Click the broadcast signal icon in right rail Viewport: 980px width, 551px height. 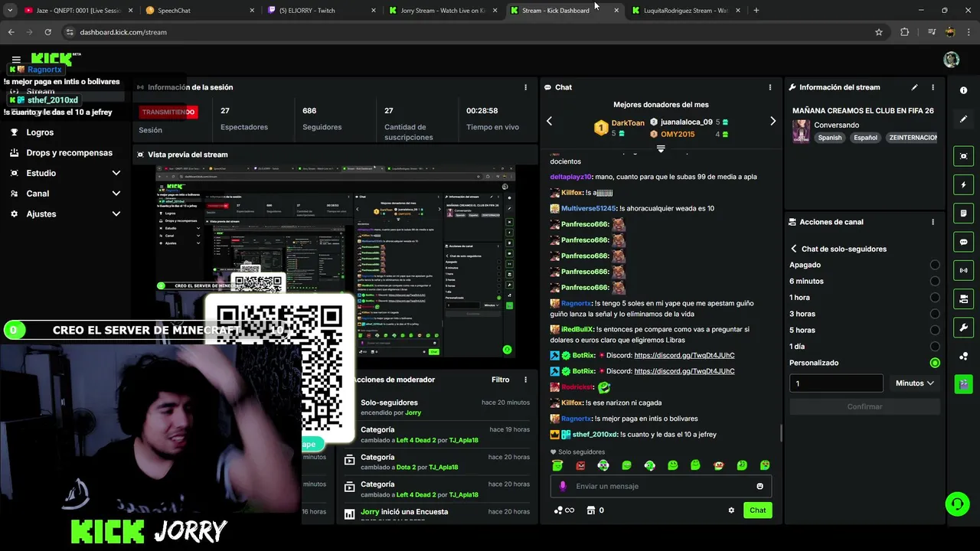(963, 270)
